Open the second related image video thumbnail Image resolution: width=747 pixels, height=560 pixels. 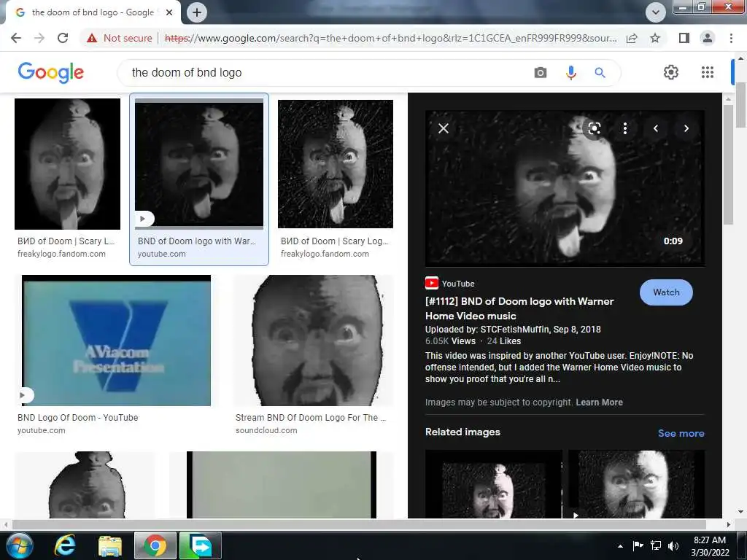tap(636, 484)
